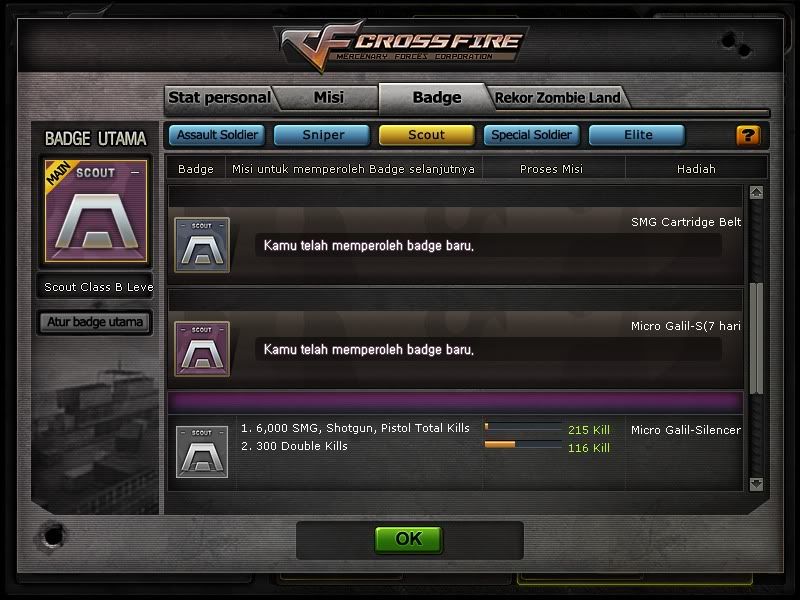Click the scroll down arrow of badge list
The image size is (800, 600).
tap(756, 484)
